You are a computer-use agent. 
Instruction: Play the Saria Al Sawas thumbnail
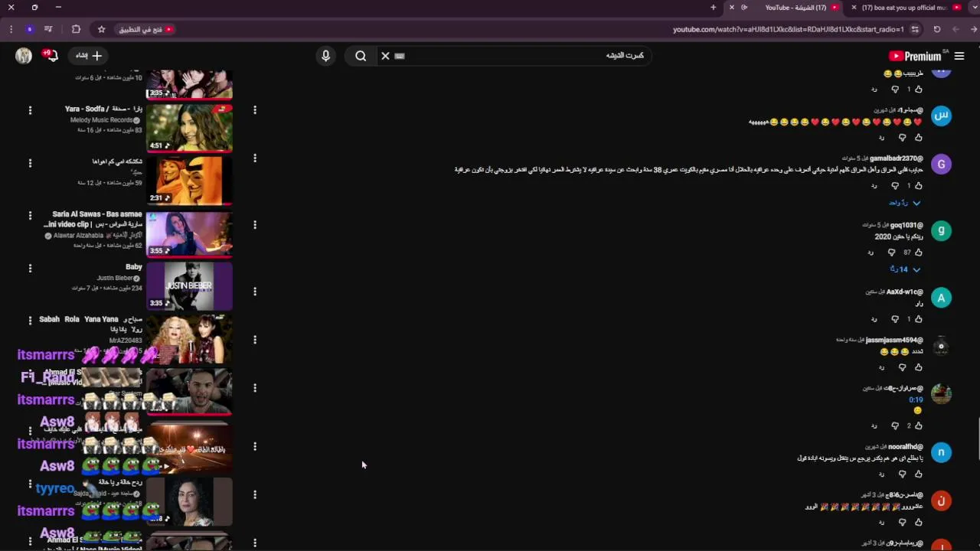pos(189,233)
